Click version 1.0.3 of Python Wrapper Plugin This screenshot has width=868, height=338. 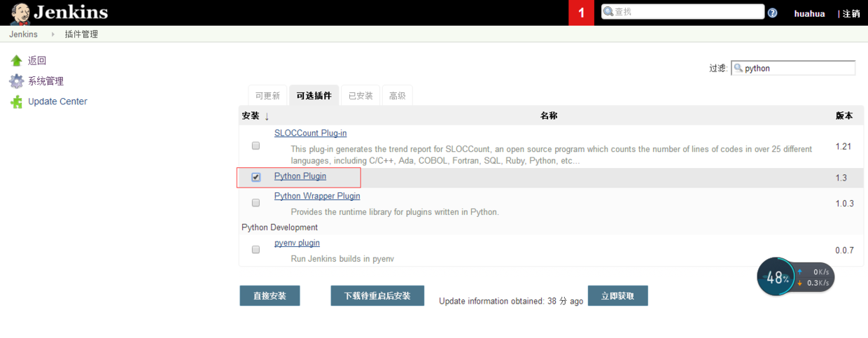tap(844, 203)
